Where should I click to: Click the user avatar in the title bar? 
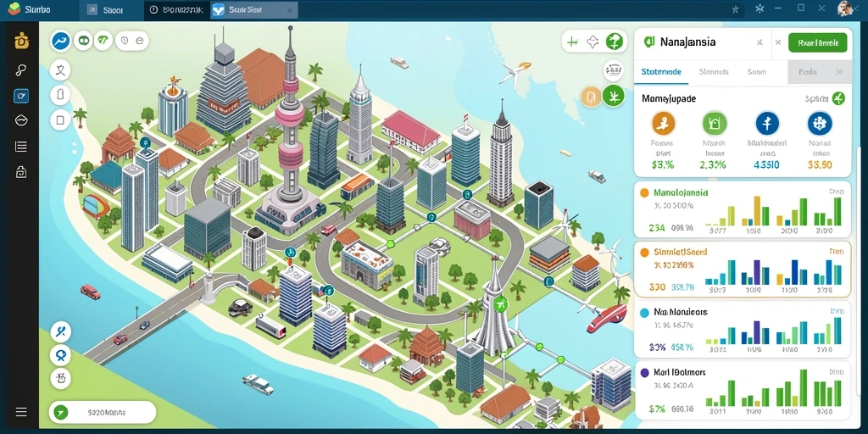click(845, 8)
